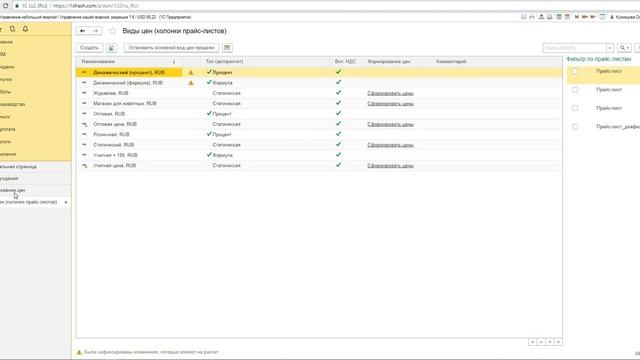Click the Тип (авторасчет) column header
The height and width of the screenshot is (360, 640).
pos(224,62)
